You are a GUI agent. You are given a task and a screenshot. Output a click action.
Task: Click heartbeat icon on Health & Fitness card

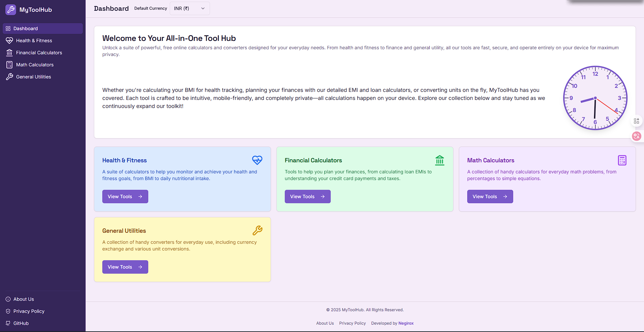[x=257, y=160]
